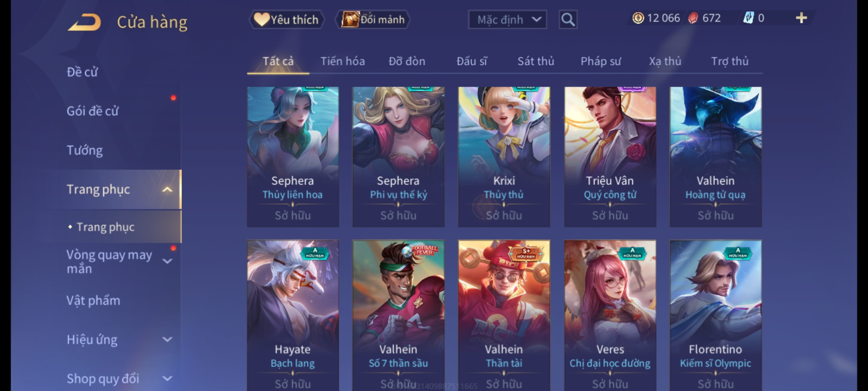Tap the blue voucher ticket icon

click(x=748, y=18)
